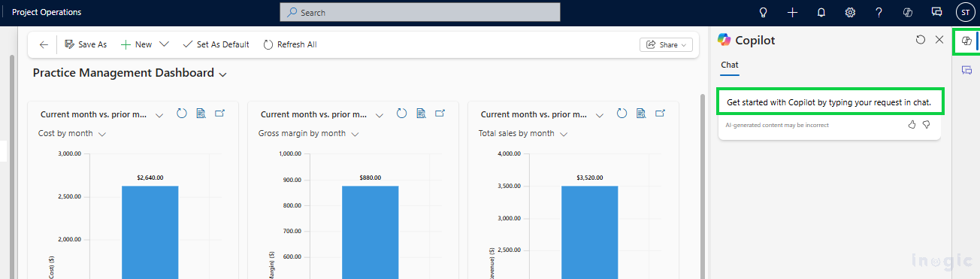View records for Cost by month chart

click(201, 114)
